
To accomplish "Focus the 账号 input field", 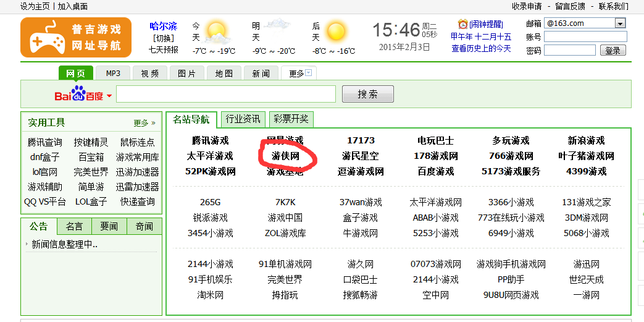I will (586, 36).
